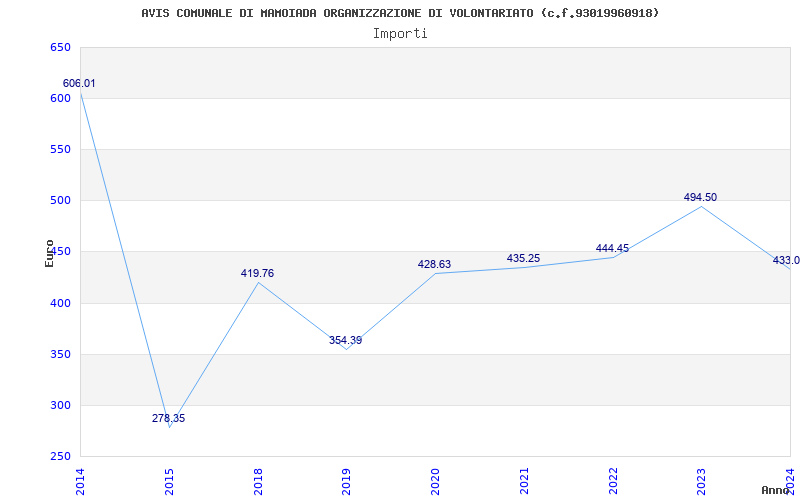Select the 2015 x-axis tick label
This screenshot has width=800, height=500.
pyautogui.click(x=169, y=480)
